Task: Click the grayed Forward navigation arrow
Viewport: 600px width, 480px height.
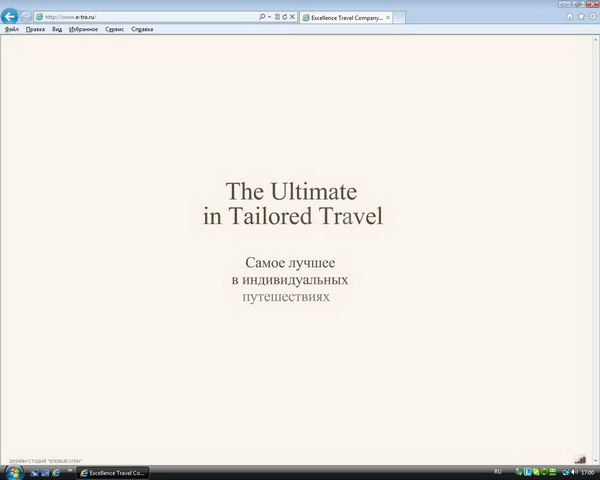Action: pos(26,16)
